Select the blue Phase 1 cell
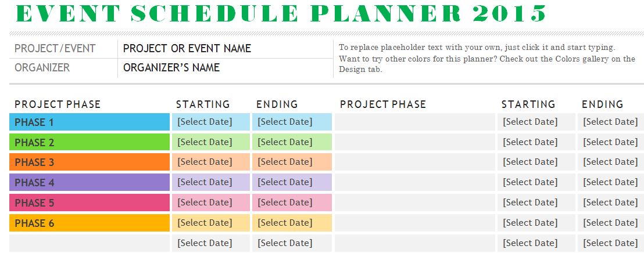 click(x=90, y=122)
